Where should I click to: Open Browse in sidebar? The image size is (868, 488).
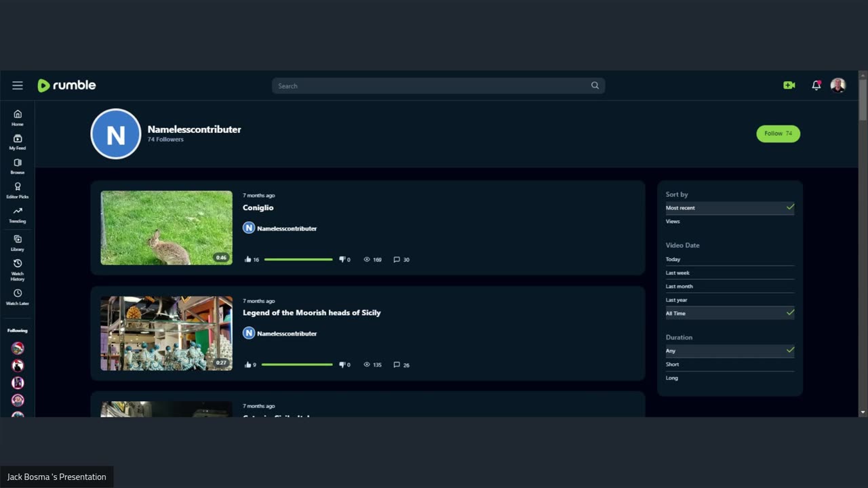coord(18,167)
